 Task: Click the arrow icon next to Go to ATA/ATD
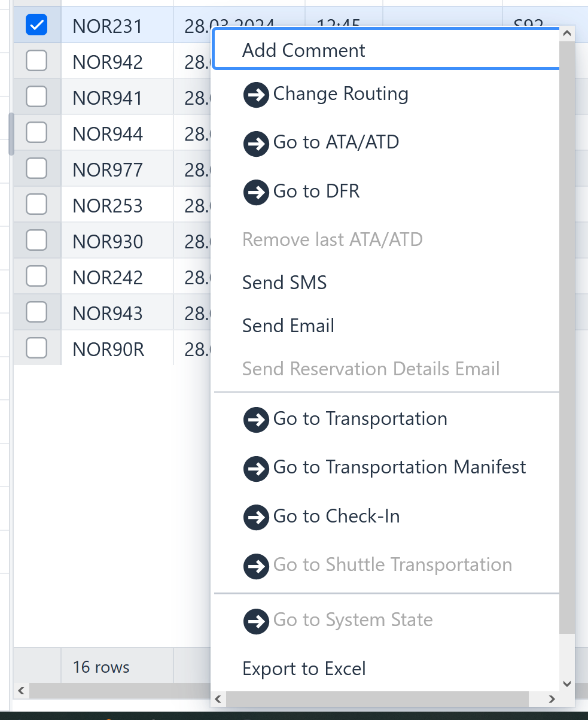[256, 144]
